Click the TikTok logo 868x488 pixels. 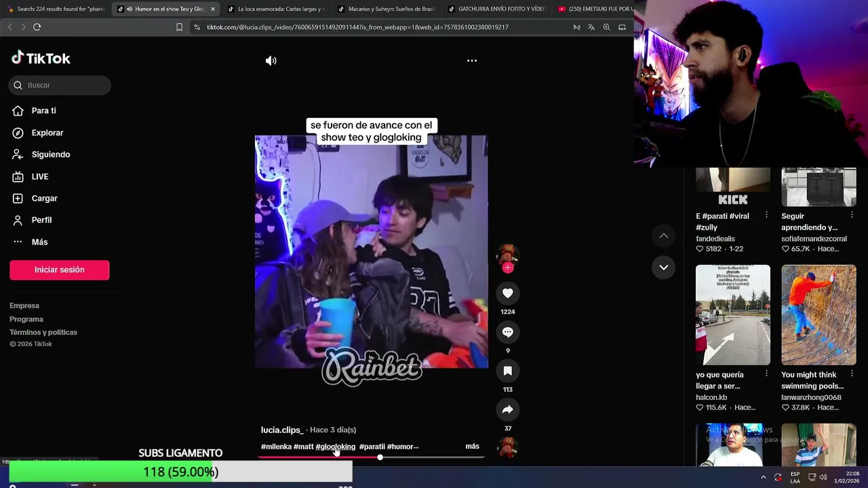41,58
